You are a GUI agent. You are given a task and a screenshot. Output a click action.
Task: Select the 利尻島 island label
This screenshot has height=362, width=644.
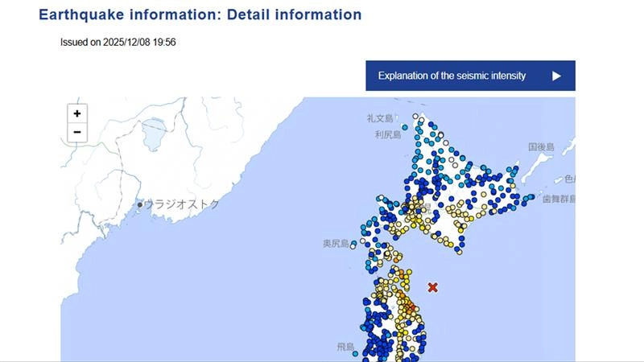pyautogui.click(x=388, y=135)
